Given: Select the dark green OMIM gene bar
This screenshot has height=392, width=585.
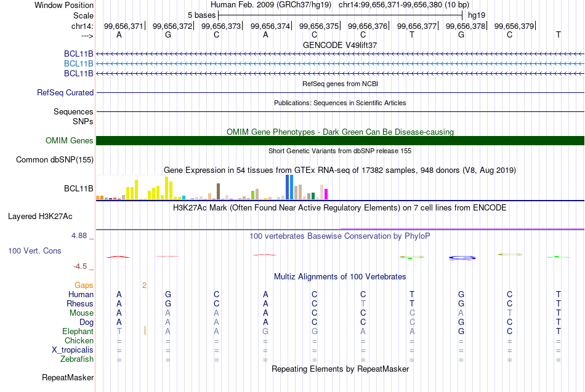Looking at the screenshot, I should [340, 140].
